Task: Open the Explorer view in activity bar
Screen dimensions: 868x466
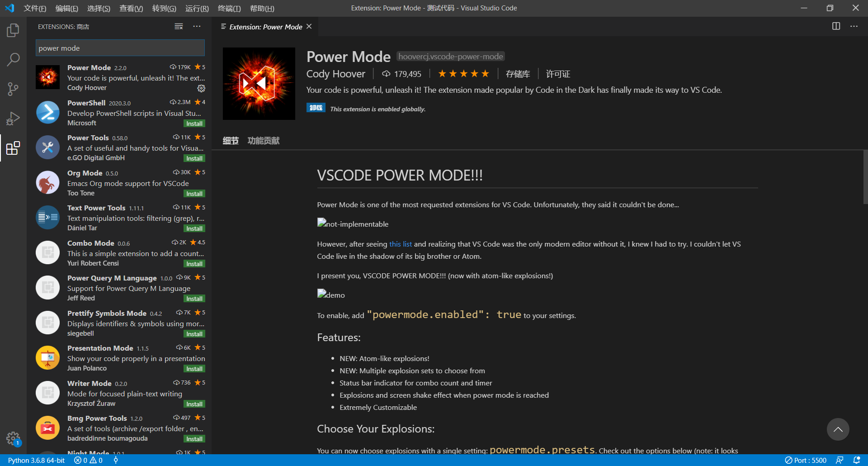Action: pos(13,30)
